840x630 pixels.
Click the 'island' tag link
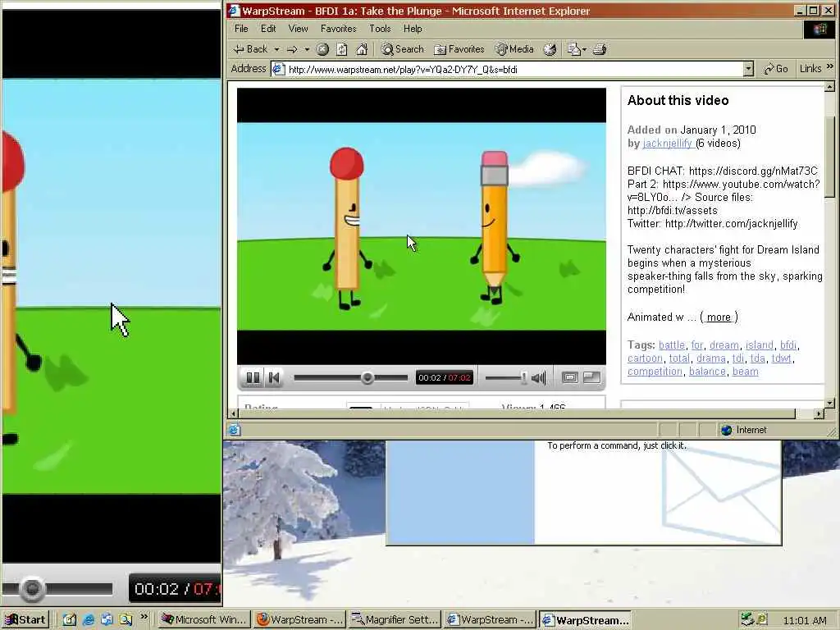point(760,345)
